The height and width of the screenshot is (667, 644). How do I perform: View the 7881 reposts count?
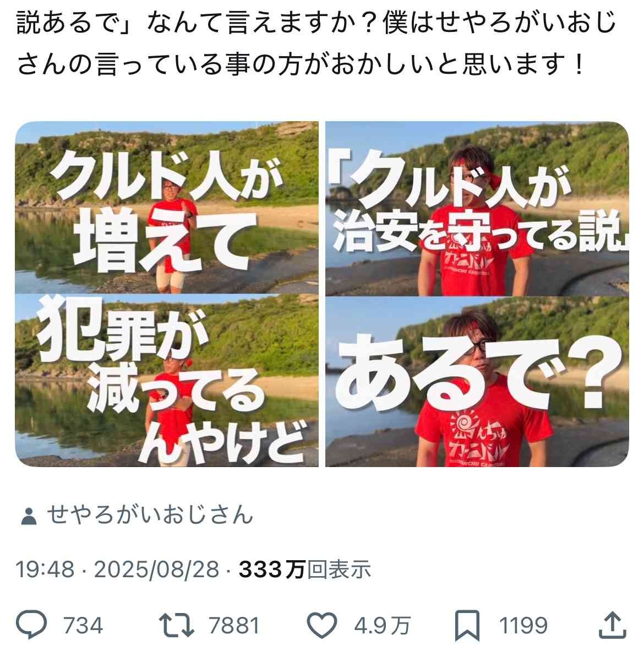[x=234, y=626]
